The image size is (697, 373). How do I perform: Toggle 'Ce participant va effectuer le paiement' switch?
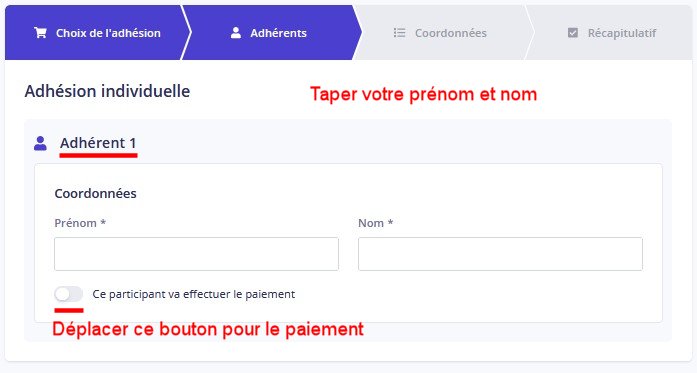click(68, 294)
